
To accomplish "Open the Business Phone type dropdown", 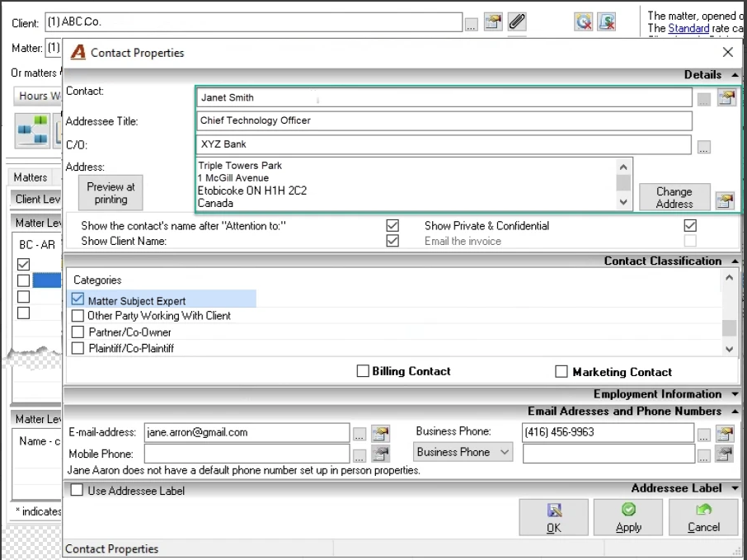I will (x=463, y=452).
